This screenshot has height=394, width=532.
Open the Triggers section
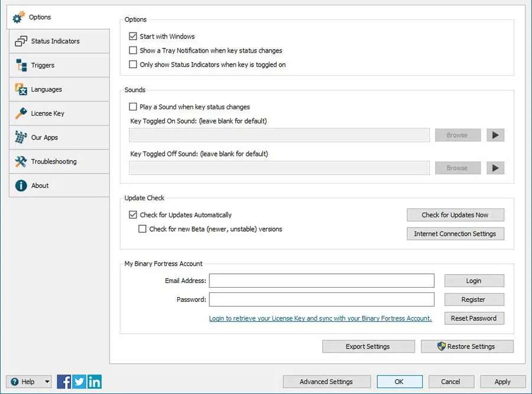pos(43,66)
